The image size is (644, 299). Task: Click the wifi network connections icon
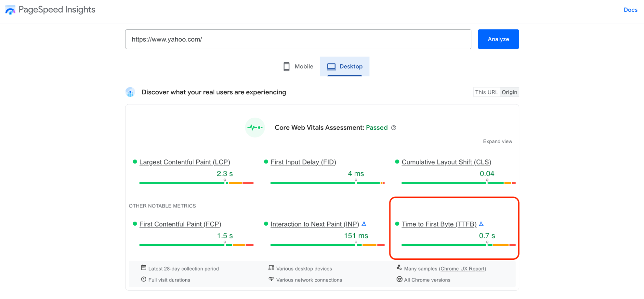[271, 279]
